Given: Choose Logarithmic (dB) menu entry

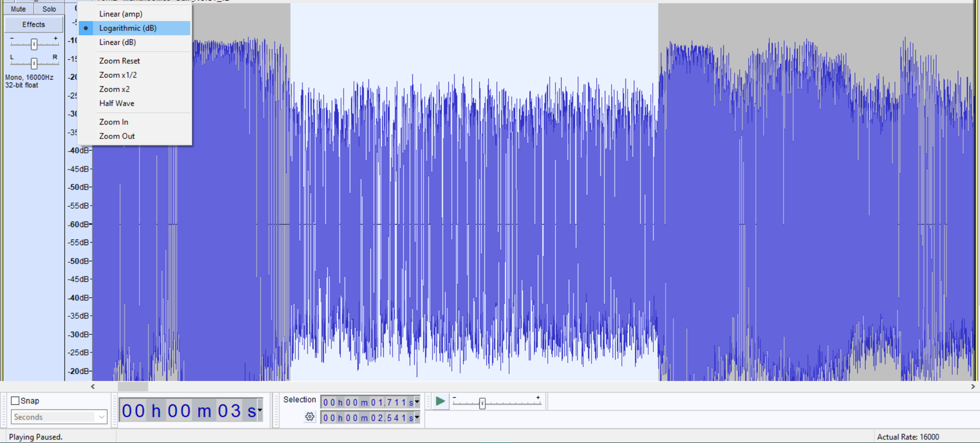Looking at the screenshot, I should 134,28.
